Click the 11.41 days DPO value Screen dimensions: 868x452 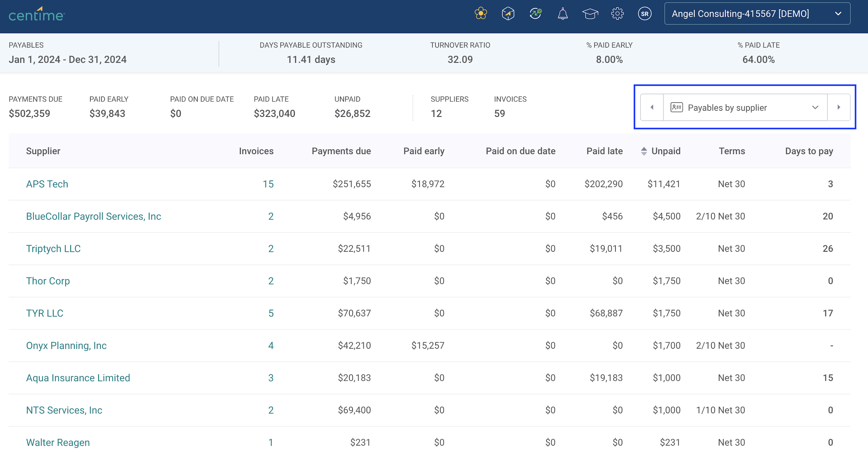(x=311, y=59)
